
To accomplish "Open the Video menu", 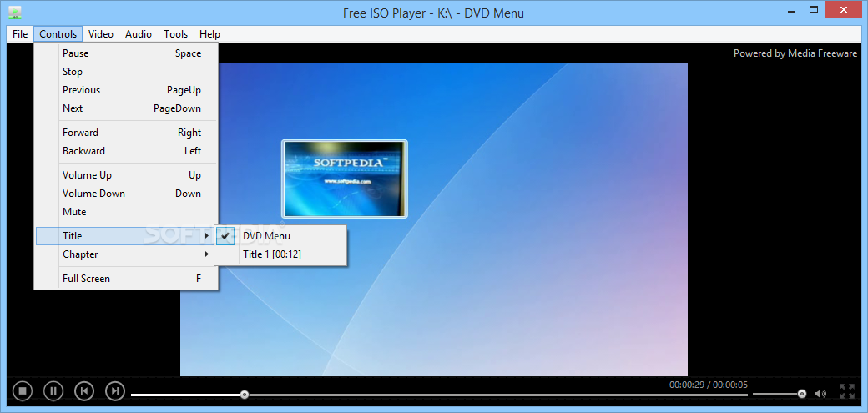I will pos(101,33).
